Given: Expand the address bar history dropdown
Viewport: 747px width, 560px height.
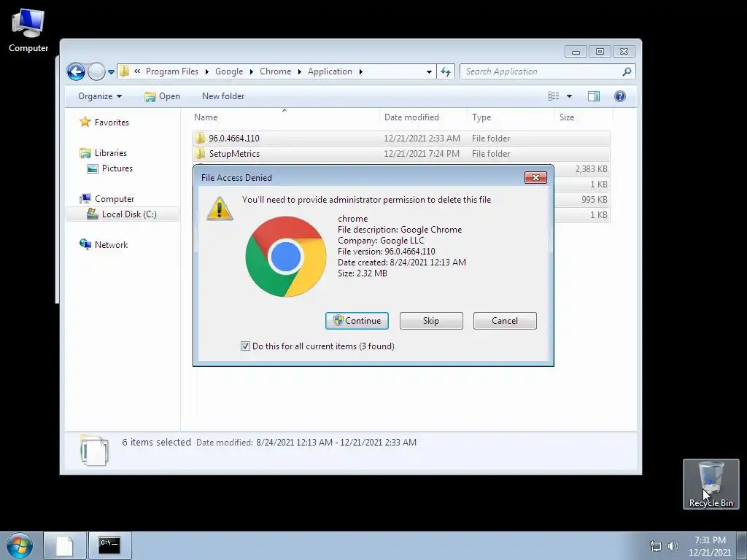Looking at the screenshot, I should (x=429, y=72).
